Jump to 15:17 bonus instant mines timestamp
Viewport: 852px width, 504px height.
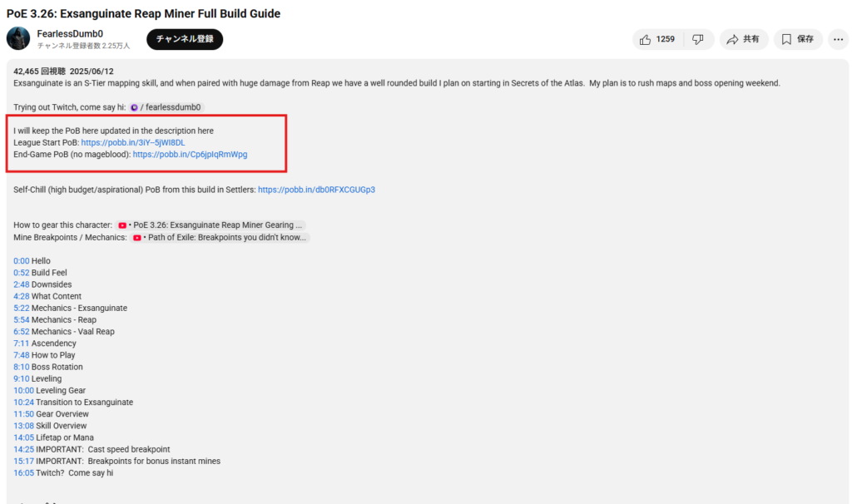coord(23,461)
